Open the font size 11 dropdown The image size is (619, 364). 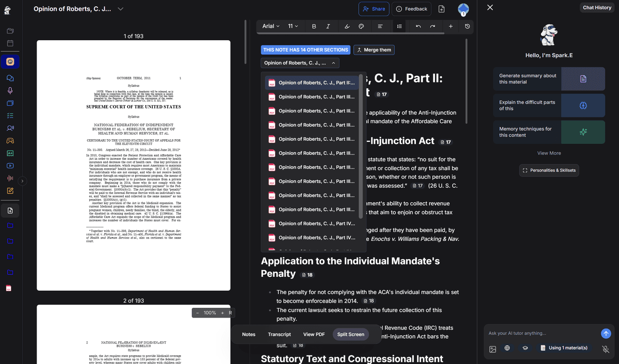click(x=292, y=26)
